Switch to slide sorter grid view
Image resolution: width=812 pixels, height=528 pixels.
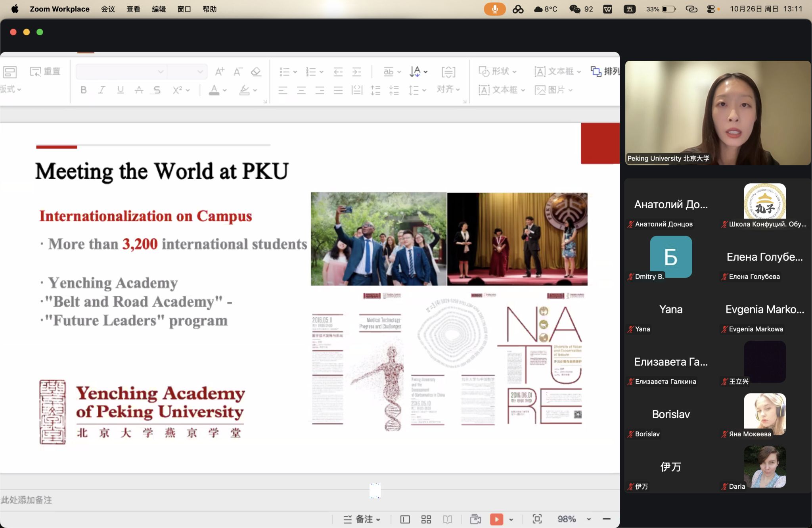(x=426, y=519)
